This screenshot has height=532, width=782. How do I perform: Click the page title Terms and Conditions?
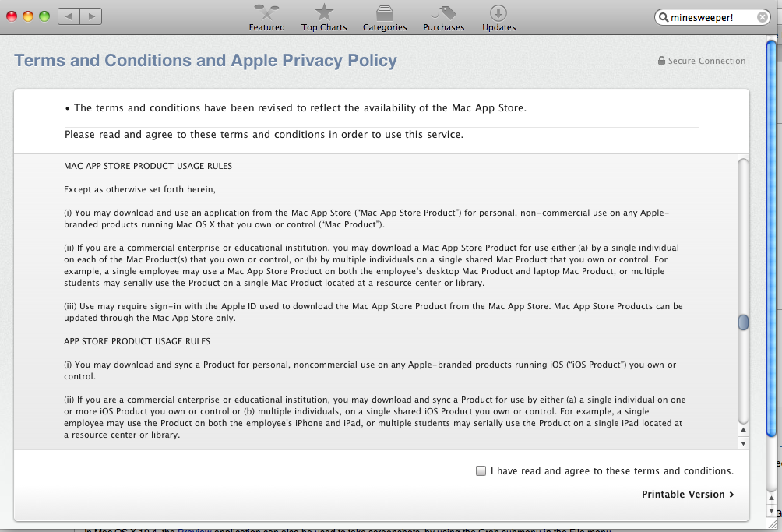pyautogui.click(x=206, y=60)
